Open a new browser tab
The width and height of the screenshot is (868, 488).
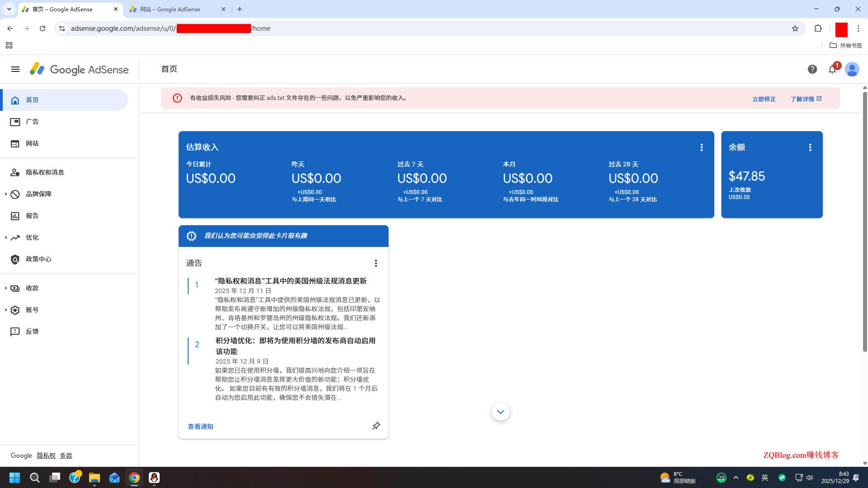click(x=240, y=9)
